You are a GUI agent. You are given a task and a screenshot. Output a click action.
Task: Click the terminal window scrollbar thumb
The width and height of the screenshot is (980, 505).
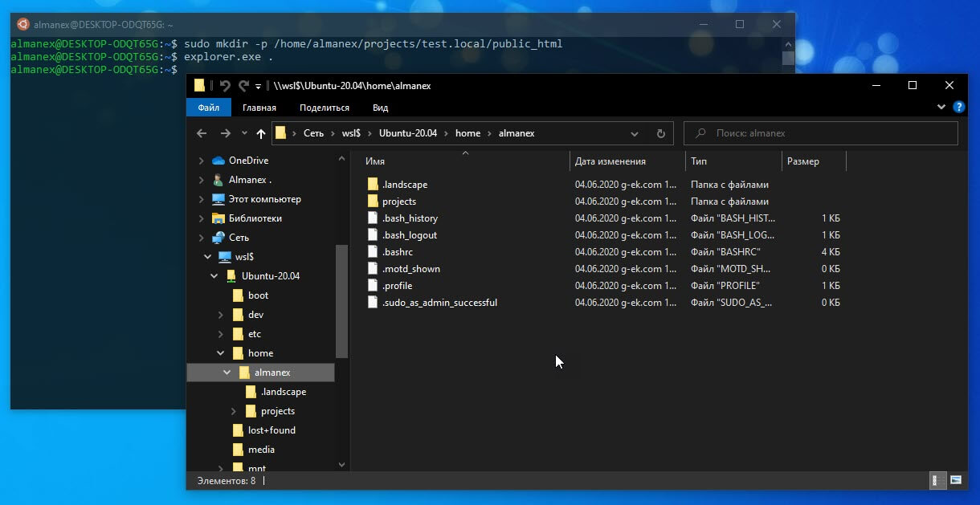click(788, 58)
